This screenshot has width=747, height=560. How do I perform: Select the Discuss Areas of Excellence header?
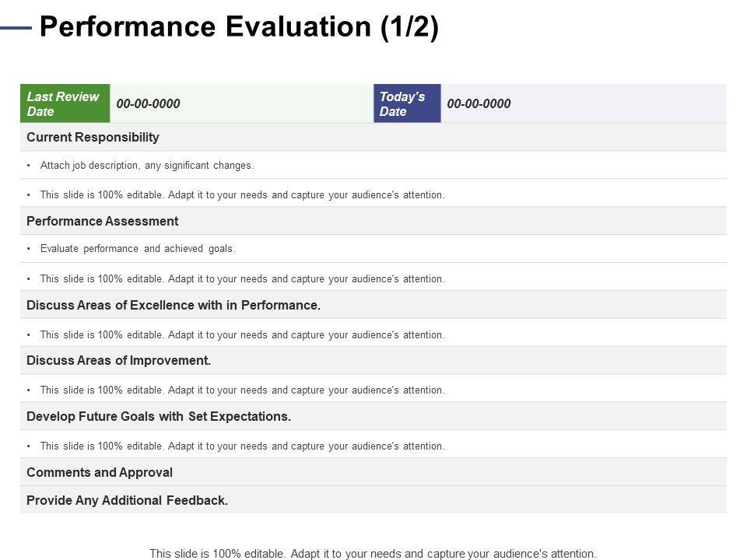(174, 305)
